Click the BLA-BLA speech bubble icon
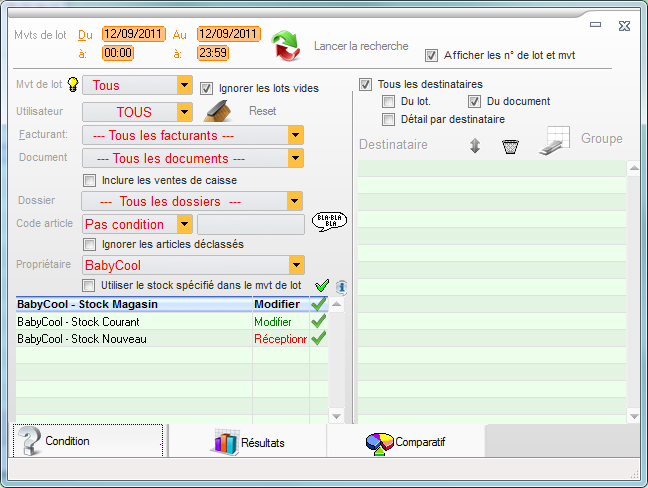Image resolution: width=648 pixels, height=488 pixels. (x=329, y=221)
